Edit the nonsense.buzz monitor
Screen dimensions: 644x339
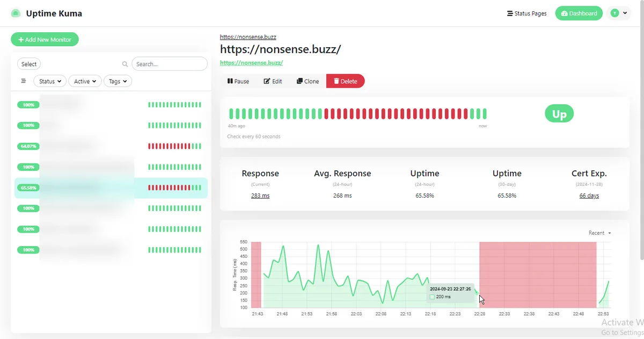(273, 81)
